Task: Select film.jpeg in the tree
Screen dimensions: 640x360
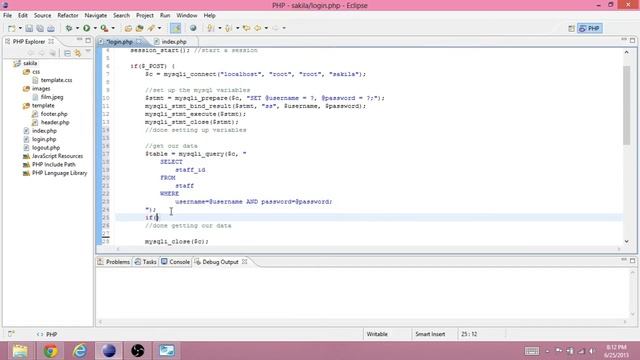Action: [x=52, y=97]
